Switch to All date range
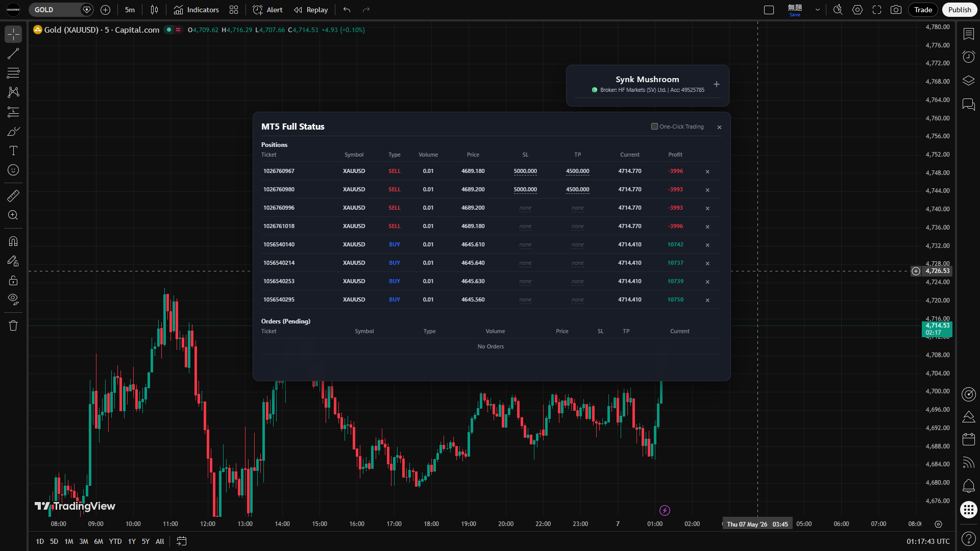 (160, 541)
